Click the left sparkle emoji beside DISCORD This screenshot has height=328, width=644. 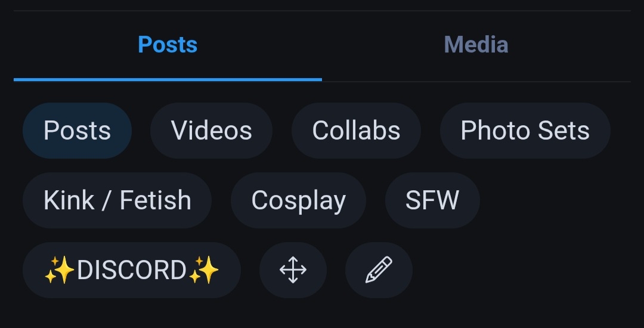(60, 270)
